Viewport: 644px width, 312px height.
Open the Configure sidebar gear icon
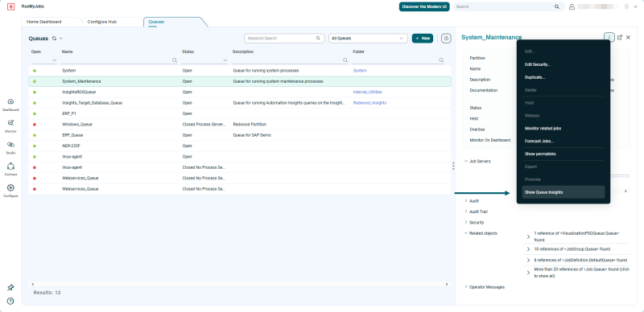click(10, 187)
